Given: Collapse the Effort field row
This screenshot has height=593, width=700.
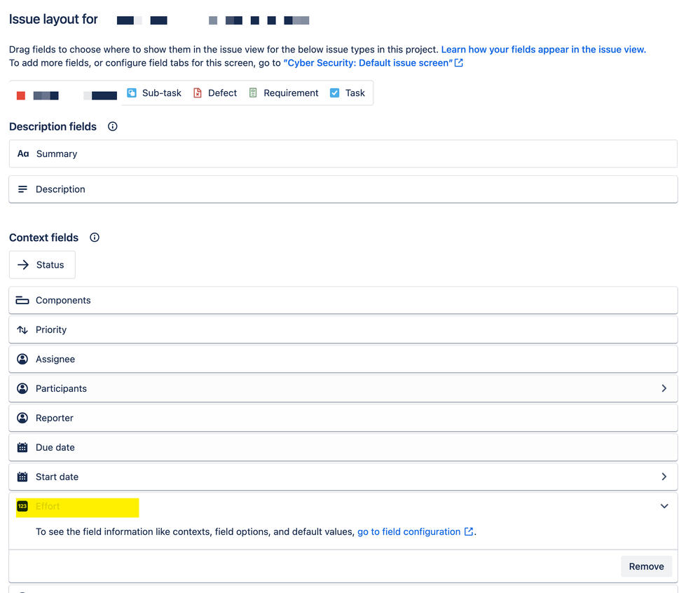Looking at the screenshot, I should coord(664,506).
